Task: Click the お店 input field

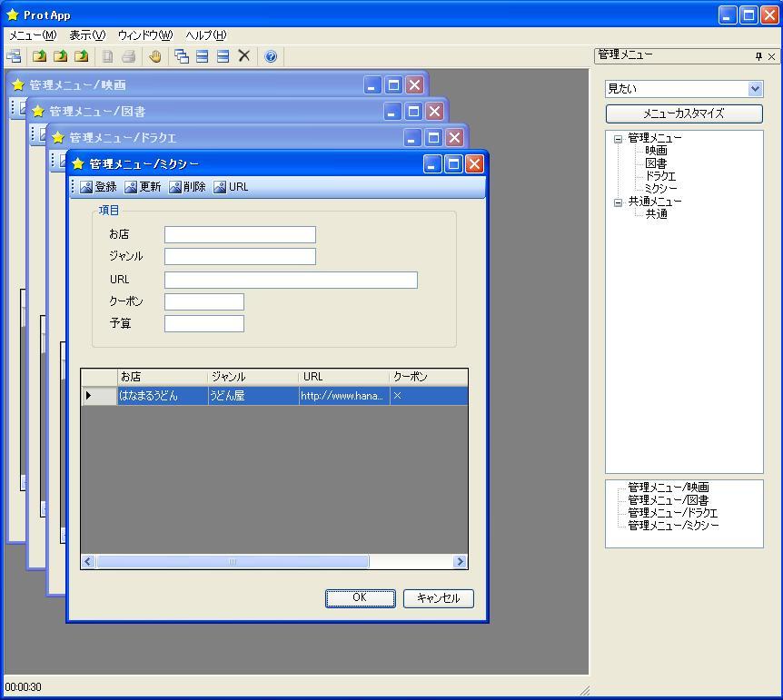Action: tap(240, 234)
